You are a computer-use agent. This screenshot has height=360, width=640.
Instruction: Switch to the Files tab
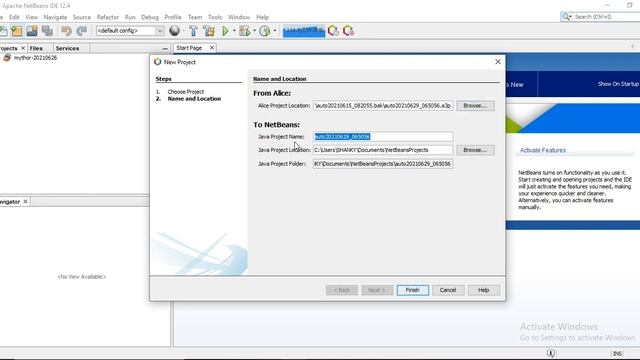pos(36,48)
